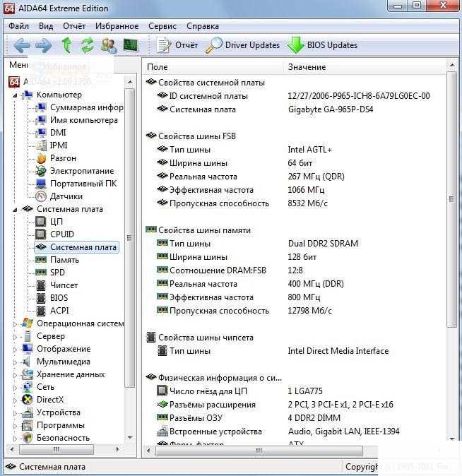Click the green up arrow icon
The width and height of the screenshot is (462, 476).
(67, 45)
